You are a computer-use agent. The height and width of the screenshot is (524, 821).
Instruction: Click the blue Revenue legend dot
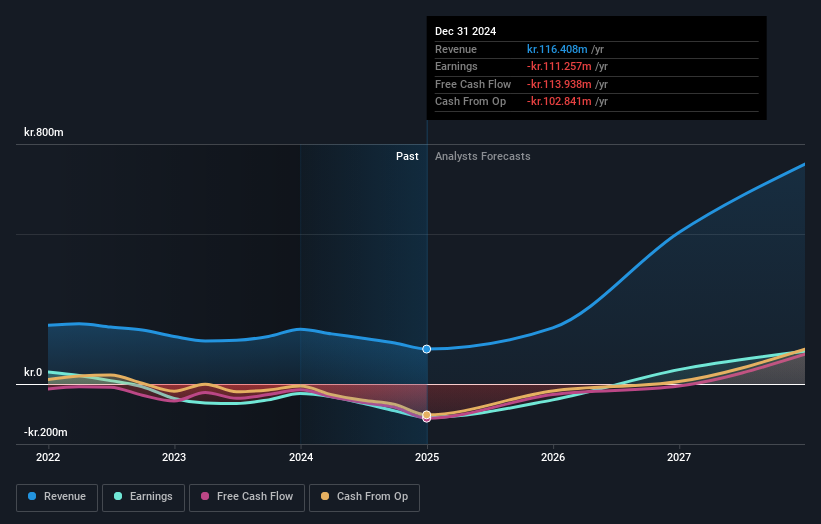[32, 496]
